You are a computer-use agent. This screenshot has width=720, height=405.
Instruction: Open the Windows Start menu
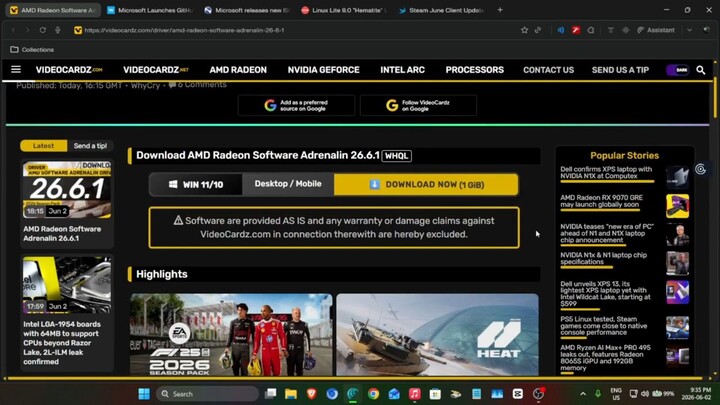pyautogui.click(x=144, y=394)
